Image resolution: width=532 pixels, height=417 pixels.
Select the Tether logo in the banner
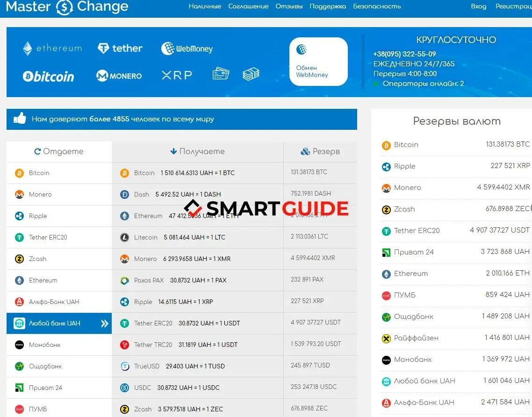tap(120, 48)
